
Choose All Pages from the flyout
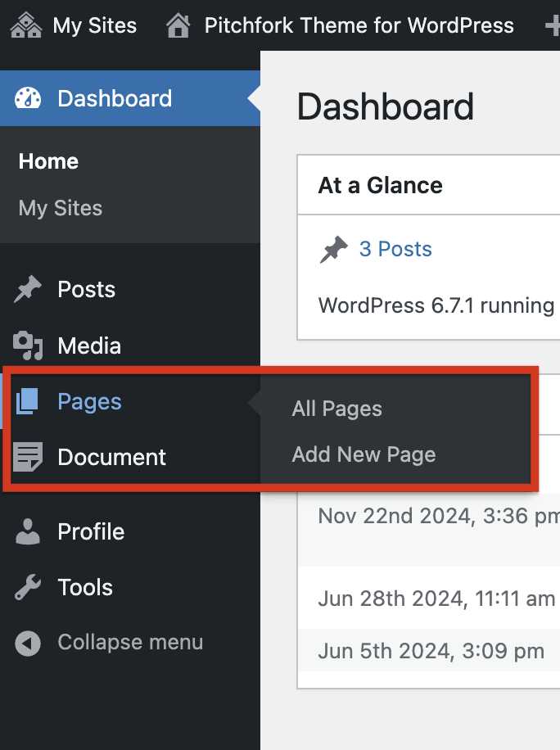336,409
